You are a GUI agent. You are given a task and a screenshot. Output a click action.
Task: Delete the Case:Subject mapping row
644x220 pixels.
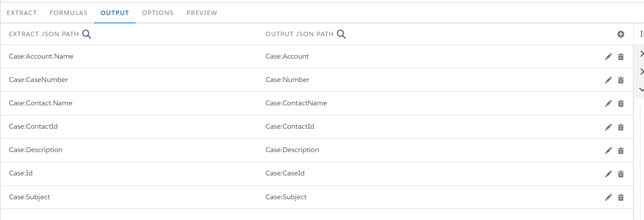point(621,197)
